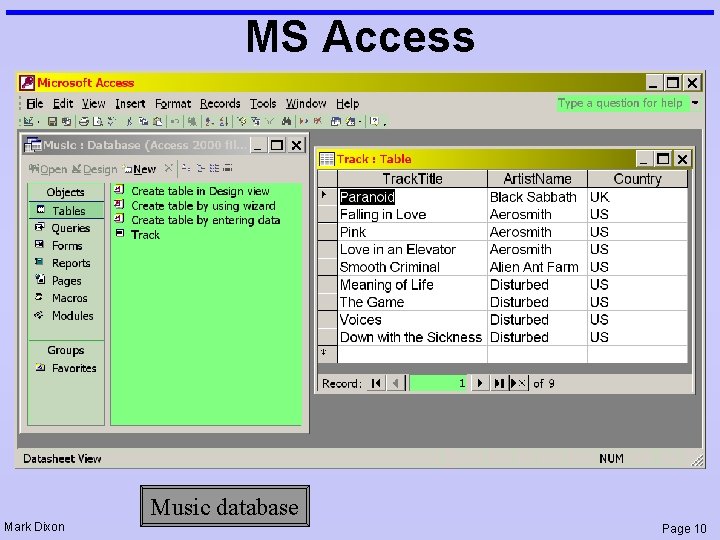
Task: Click the ArtistName column header
Action: coord(537,179)
